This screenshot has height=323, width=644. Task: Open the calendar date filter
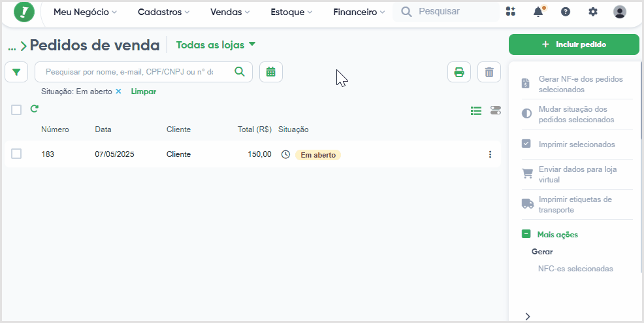pyautogui.click(x=271, y=72)
